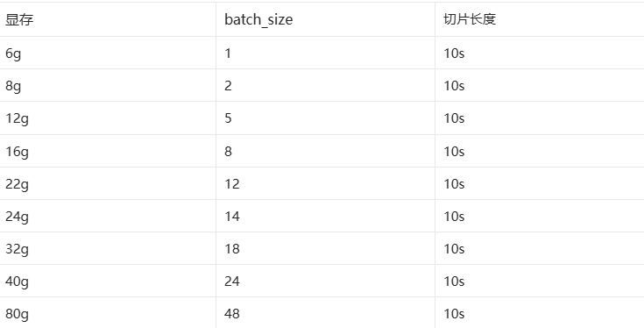Click batch size value 8

229,152
